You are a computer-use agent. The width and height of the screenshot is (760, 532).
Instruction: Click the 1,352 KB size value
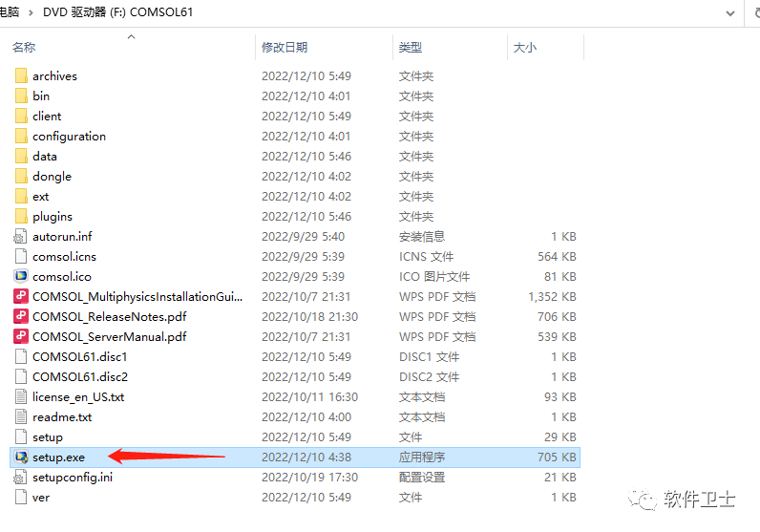pos(552,297)
